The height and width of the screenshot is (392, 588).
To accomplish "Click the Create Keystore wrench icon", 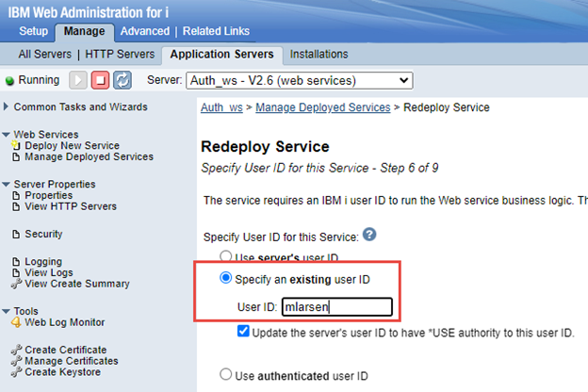I will [16, 372].
